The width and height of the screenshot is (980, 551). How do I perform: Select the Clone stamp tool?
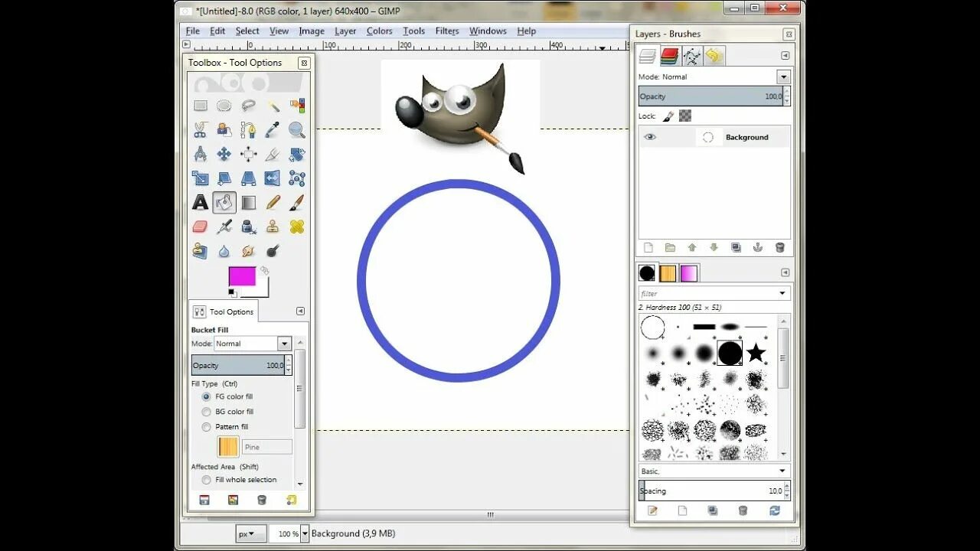[273, 227]
